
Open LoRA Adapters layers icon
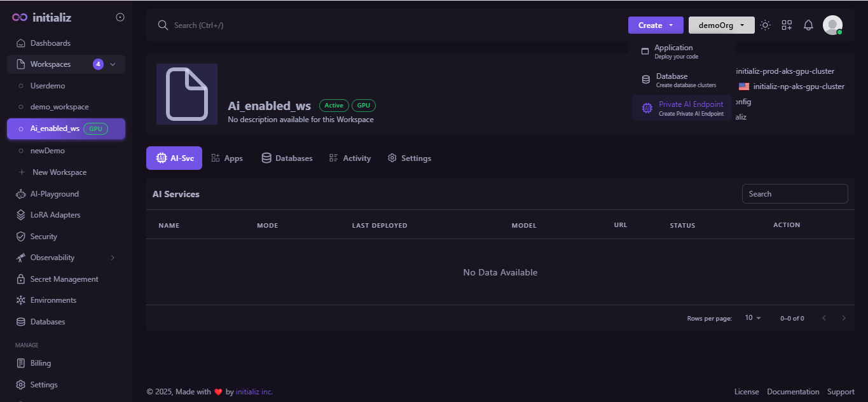(x=20, y=215)
